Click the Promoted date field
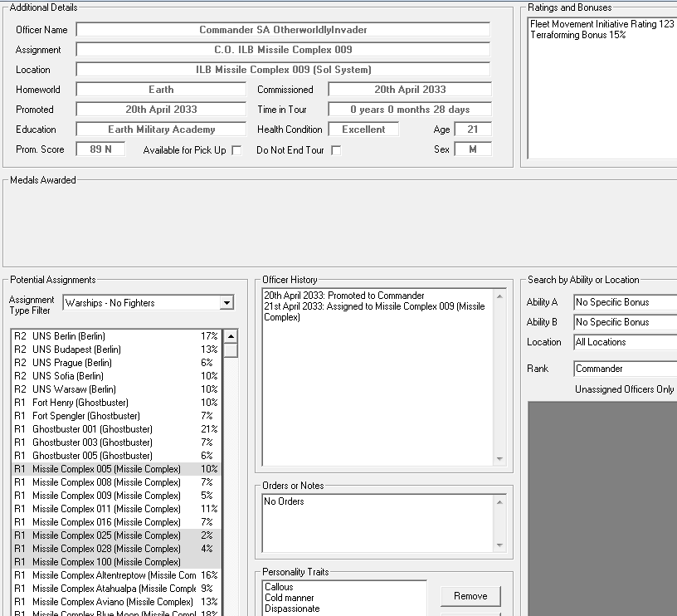Screen dimensions: 677x616 click(161, 110)
